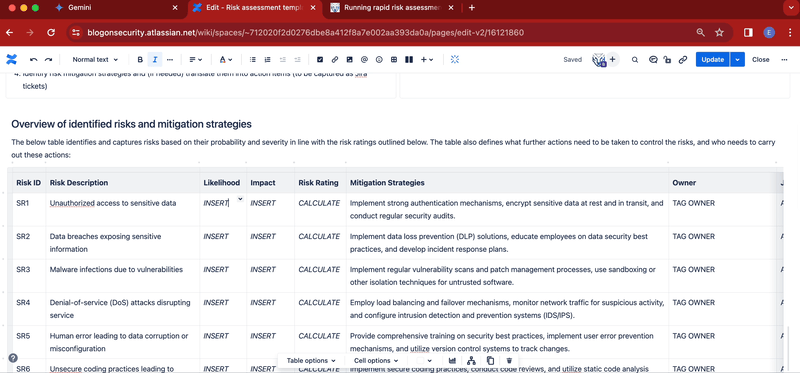Insert an action item checkbox
Viewport: 800px width, 373px height.
coord(320,60)
